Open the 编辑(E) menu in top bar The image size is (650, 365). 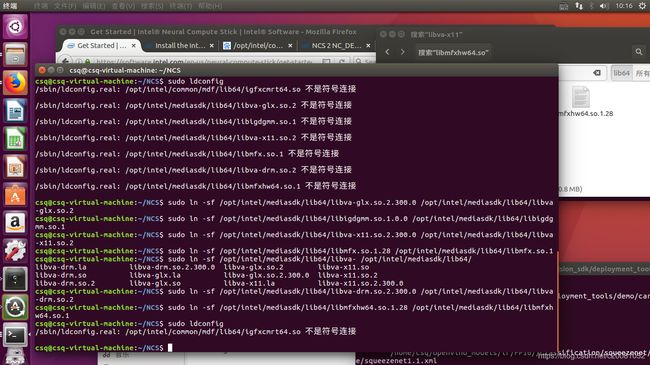(94, 6)
